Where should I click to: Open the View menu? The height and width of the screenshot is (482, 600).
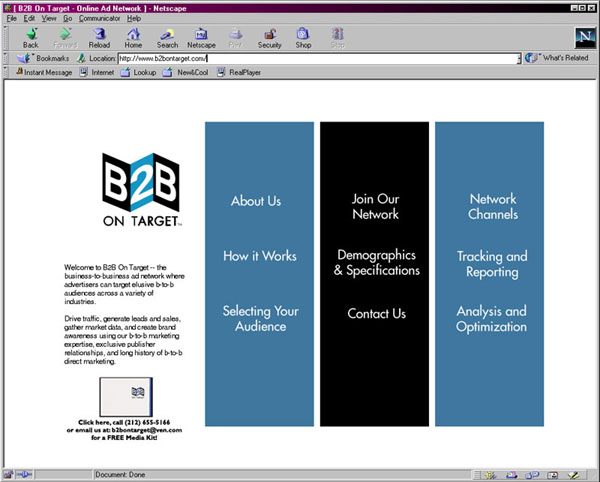[x=49, y=18]
